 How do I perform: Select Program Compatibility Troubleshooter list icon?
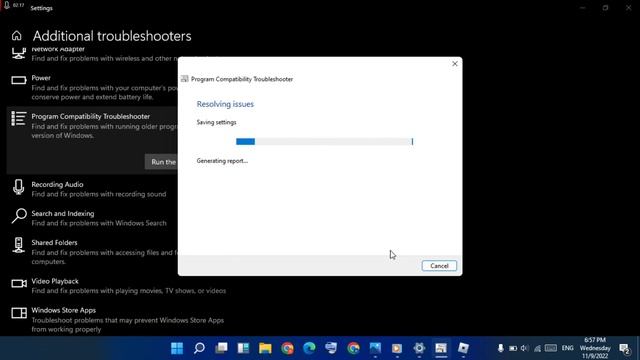click(x=18, y=118)
